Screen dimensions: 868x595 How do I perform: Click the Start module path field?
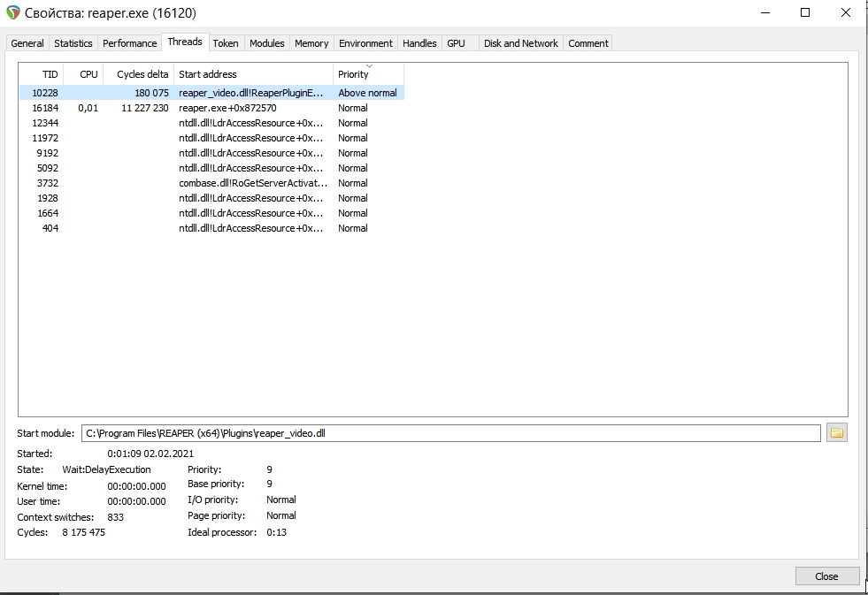click(x=450, y=433)
